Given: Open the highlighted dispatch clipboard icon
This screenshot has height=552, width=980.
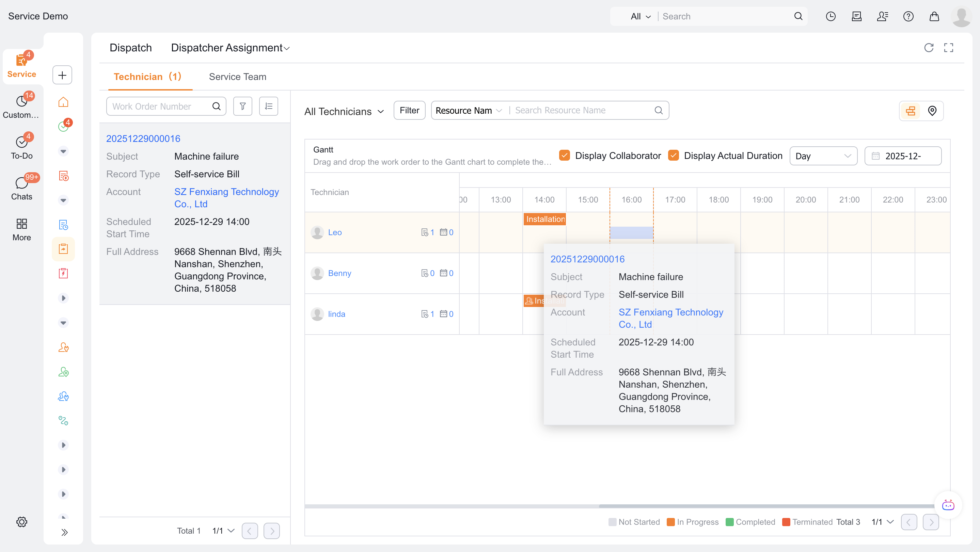Looking at the screenshot, I should tap(63, 249).
